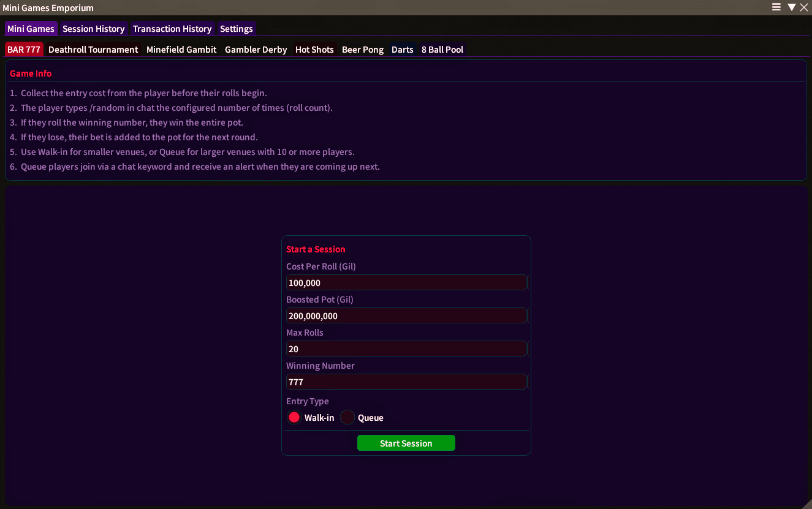Select the BAR 777 game tab

pos(24,50)
